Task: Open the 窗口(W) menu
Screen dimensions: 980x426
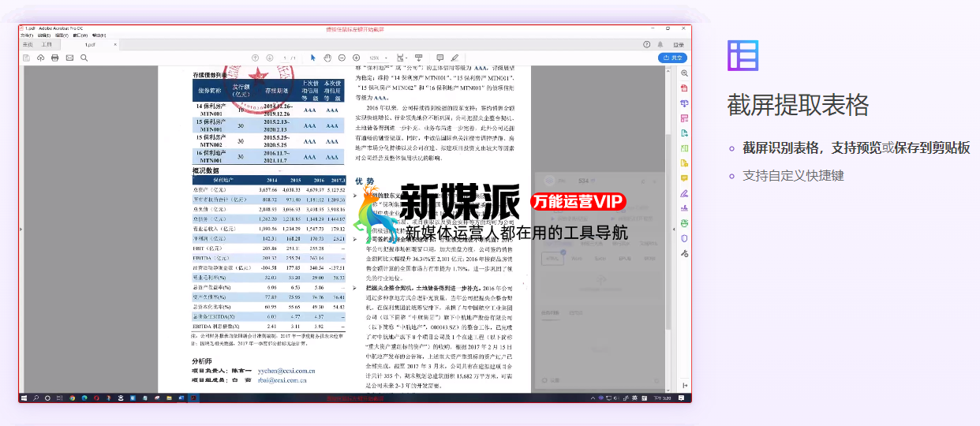Action: 80,35
